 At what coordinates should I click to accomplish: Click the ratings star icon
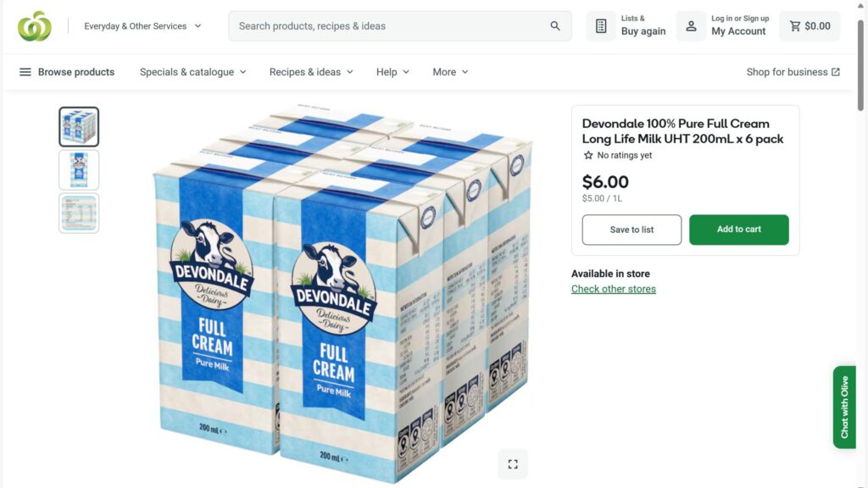click(x=588, y=156)
